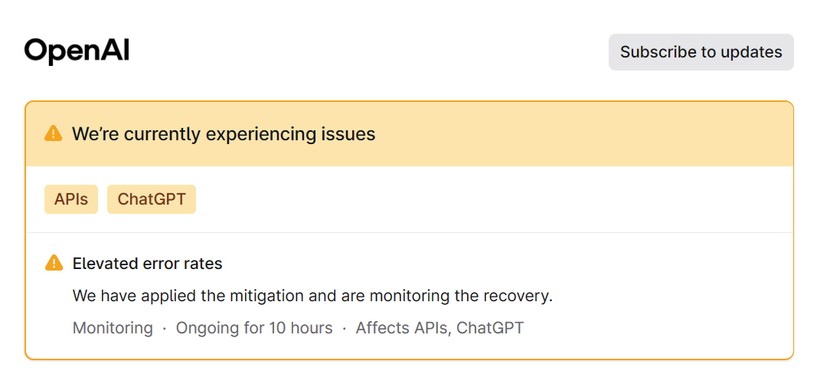This screenshot has width=820, height=384.
Task: Click the mitigation and recovery message text
Action: point(312,296)
